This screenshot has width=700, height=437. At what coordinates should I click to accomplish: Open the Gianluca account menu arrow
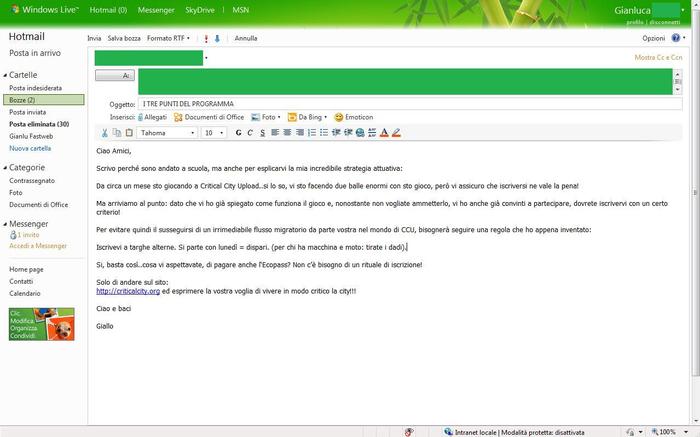coord(683,10)
